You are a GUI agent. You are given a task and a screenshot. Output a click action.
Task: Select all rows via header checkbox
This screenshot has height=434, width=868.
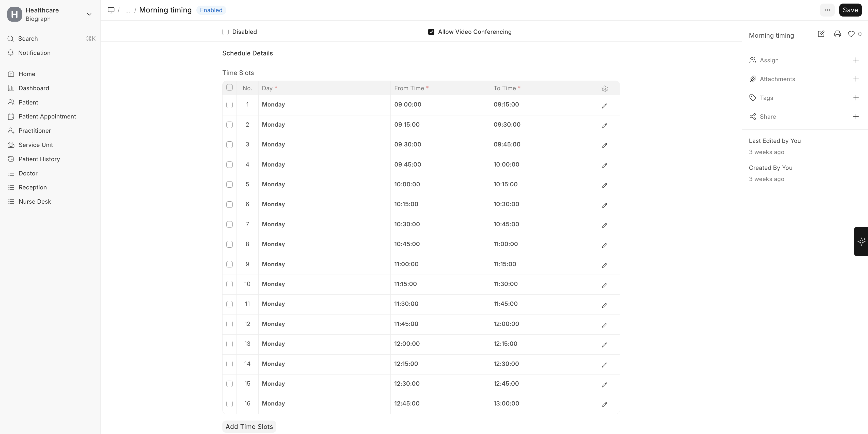click(229, 88)
